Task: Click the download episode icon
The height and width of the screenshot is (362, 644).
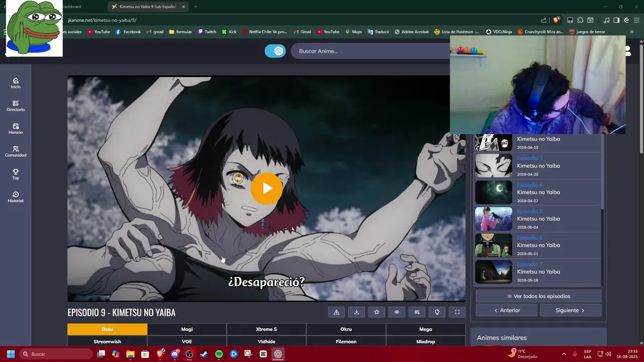Action: coord(357,312)
